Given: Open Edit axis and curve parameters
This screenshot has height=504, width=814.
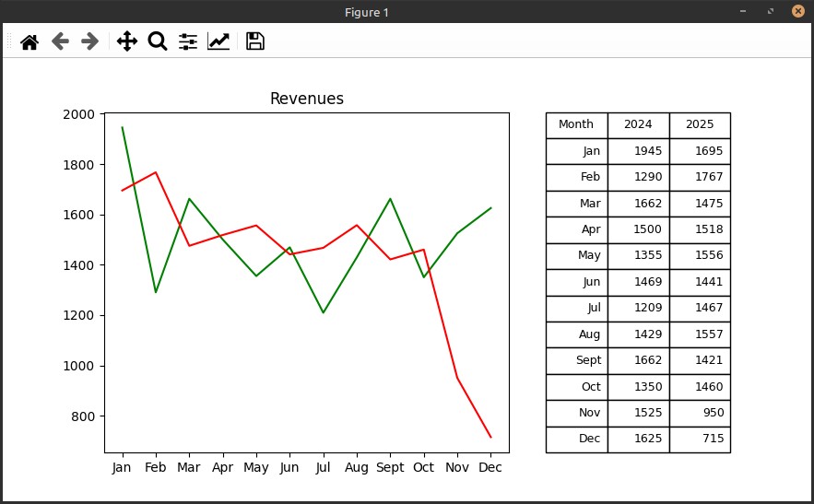Looking at the screenshot, I should (x=218, y=41).
